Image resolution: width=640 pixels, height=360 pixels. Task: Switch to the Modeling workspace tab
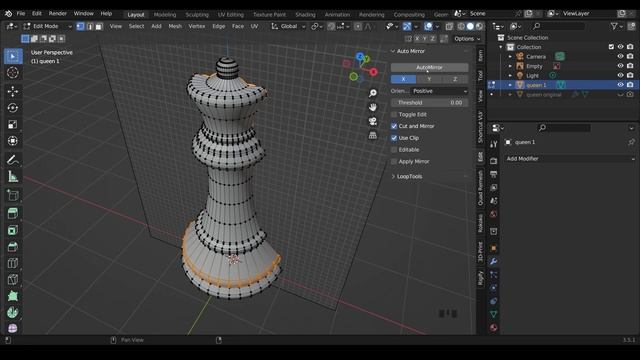(165, 15)
